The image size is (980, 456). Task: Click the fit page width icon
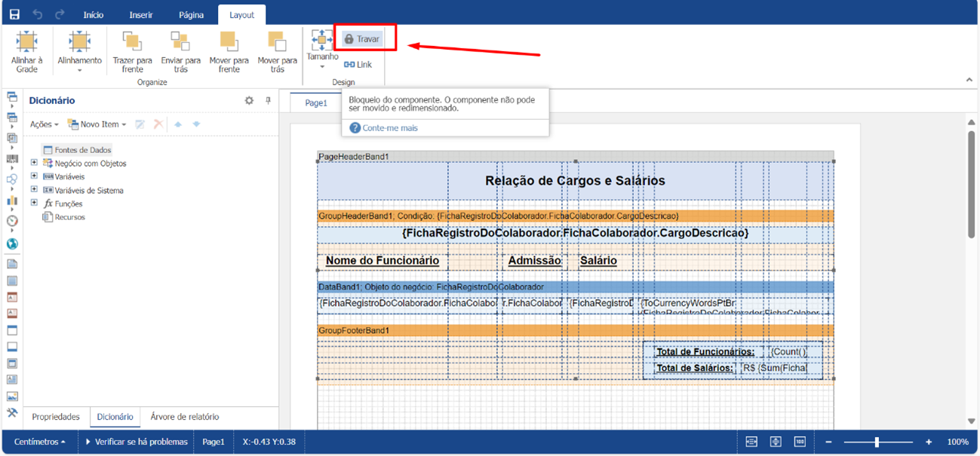coord(751,442)
